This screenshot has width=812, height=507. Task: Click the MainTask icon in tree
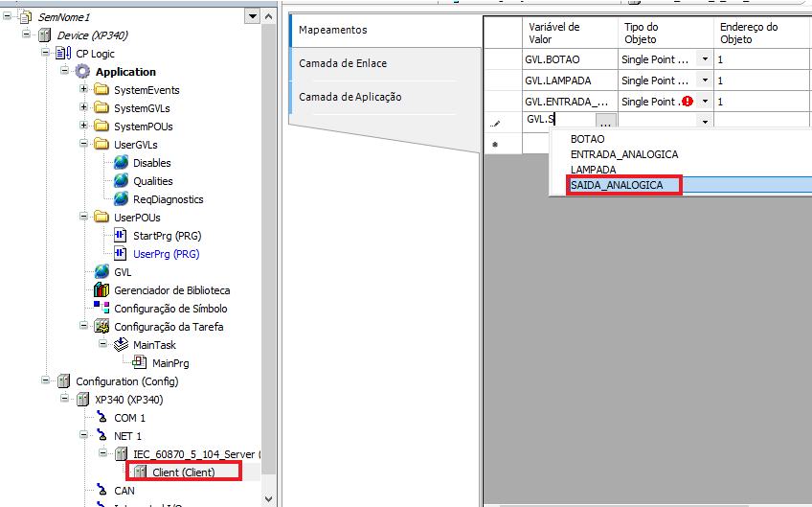(x=122, y=345)
